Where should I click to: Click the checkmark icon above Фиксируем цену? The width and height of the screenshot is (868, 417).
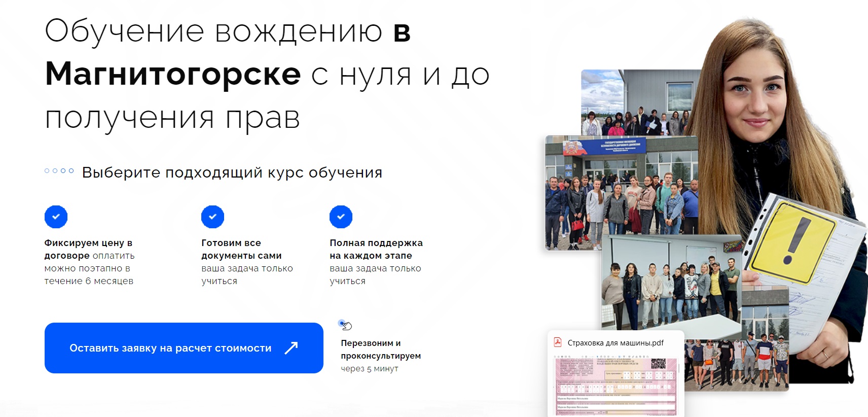tap(56, 217)
